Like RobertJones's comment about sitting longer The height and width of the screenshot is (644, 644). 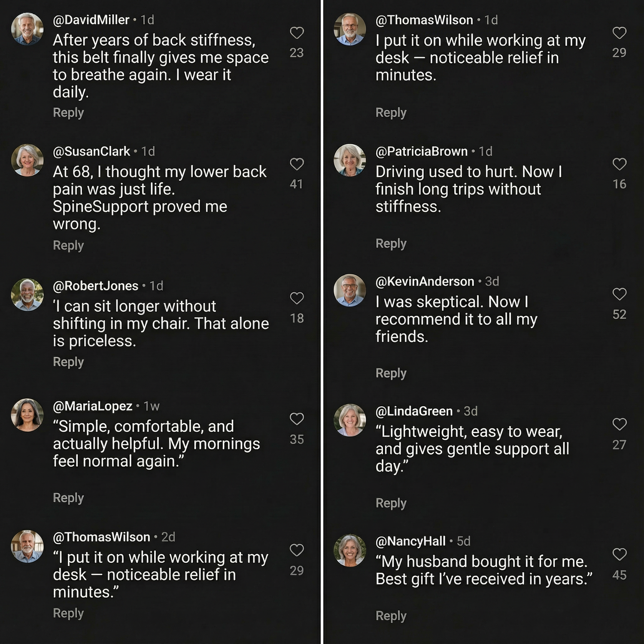point(297,298)
